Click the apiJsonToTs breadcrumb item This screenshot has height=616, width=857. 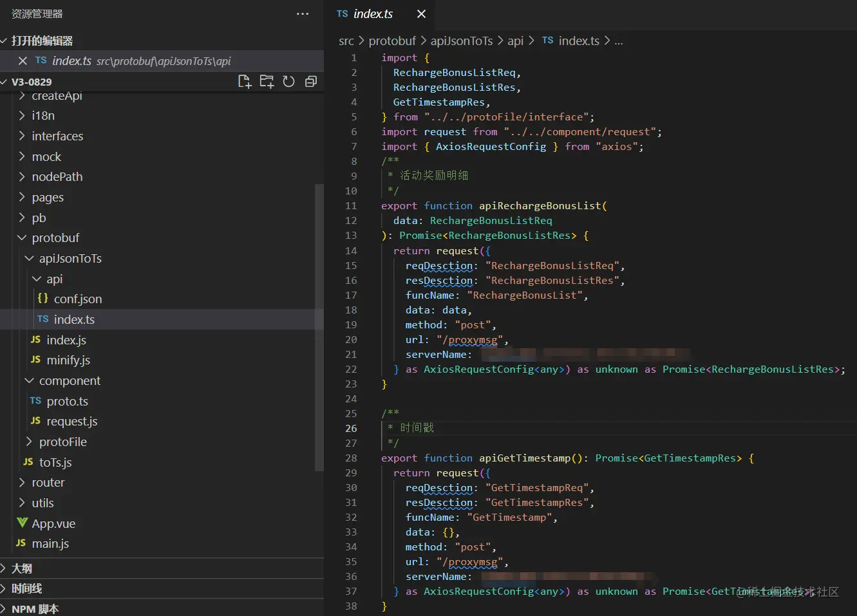[461, 41]
